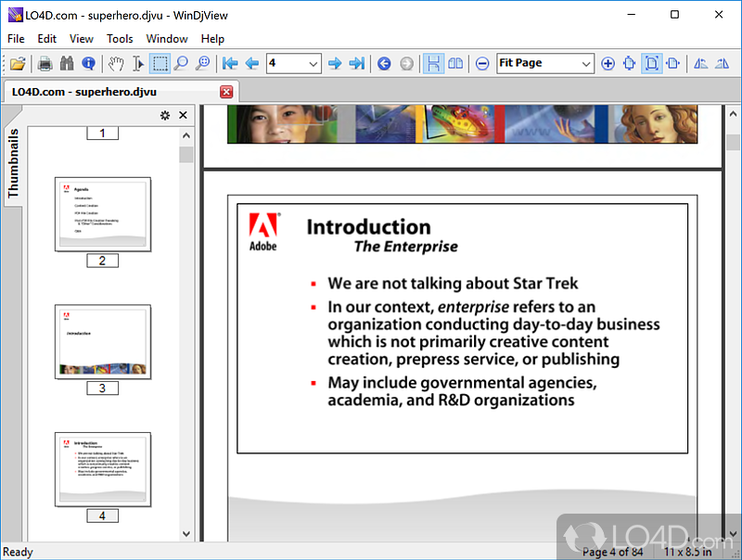
Task: Close the superhero.djvu tab with red X
Action: point(226,92)
